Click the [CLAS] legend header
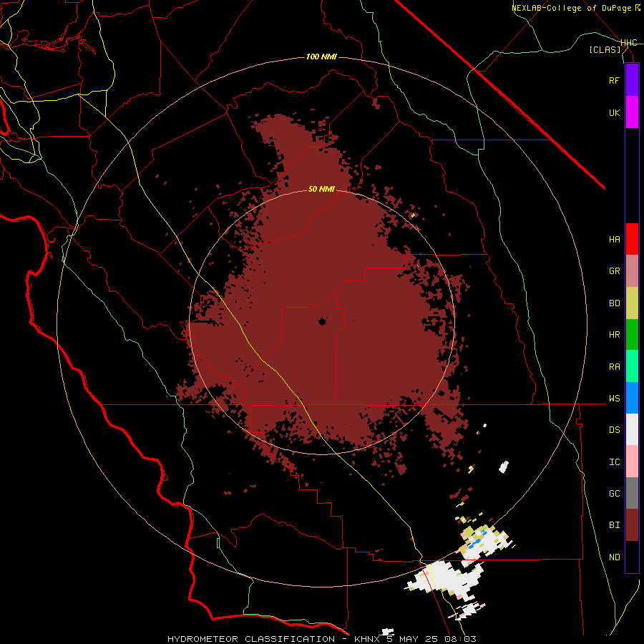This screenshot has height=644, width=644. [x=605, y=49]
